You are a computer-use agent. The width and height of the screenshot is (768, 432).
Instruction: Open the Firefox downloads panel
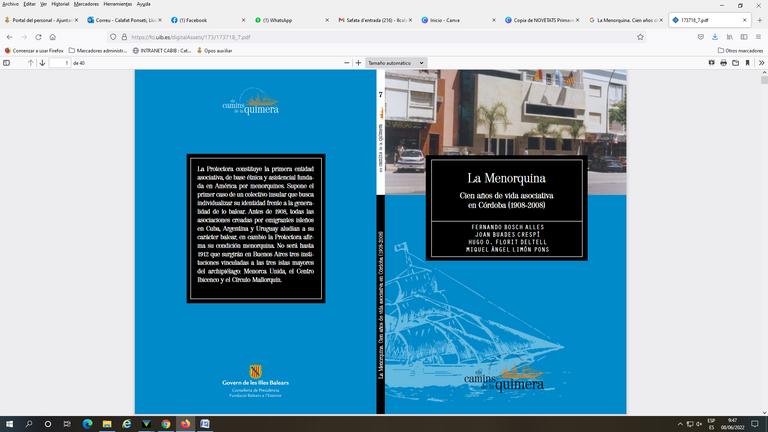click(715, 37)
